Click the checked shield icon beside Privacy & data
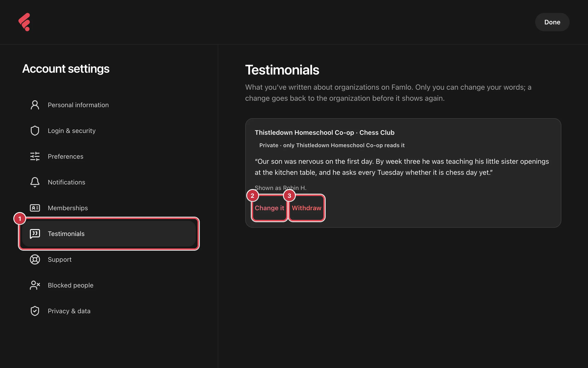The height and width of the screenshot is (368, 588). 35,311
